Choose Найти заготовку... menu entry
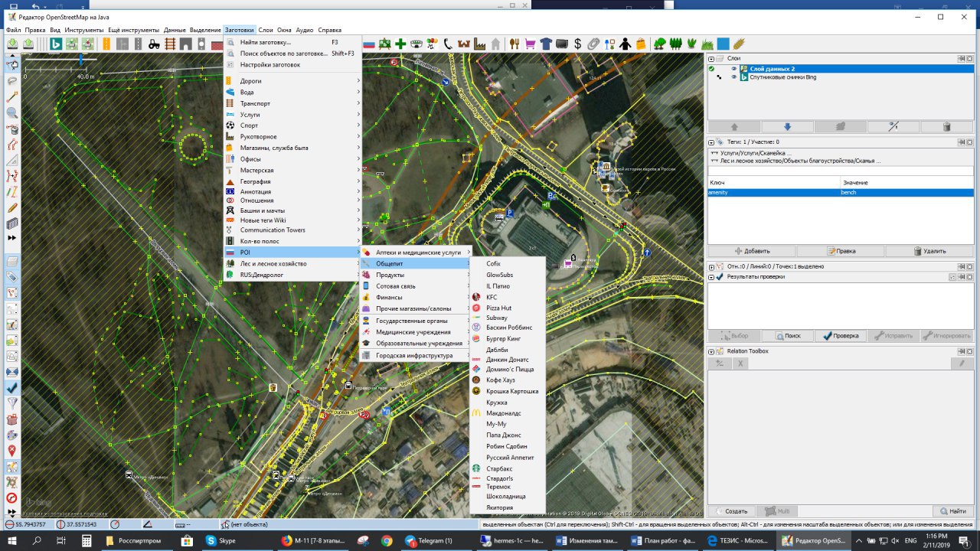The image size is (980, 551). tap(292, 43)
